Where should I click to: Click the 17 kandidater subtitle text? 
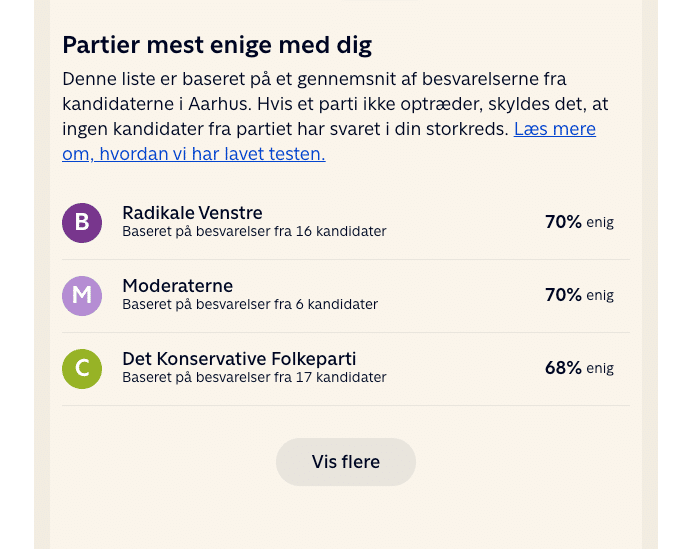click(254, 378)
